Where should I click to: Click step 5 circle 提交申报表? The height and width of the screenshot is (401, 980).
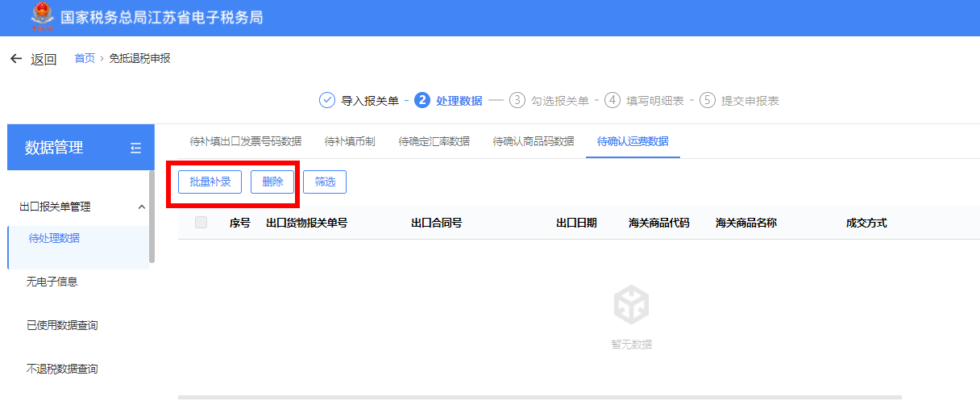708,100
